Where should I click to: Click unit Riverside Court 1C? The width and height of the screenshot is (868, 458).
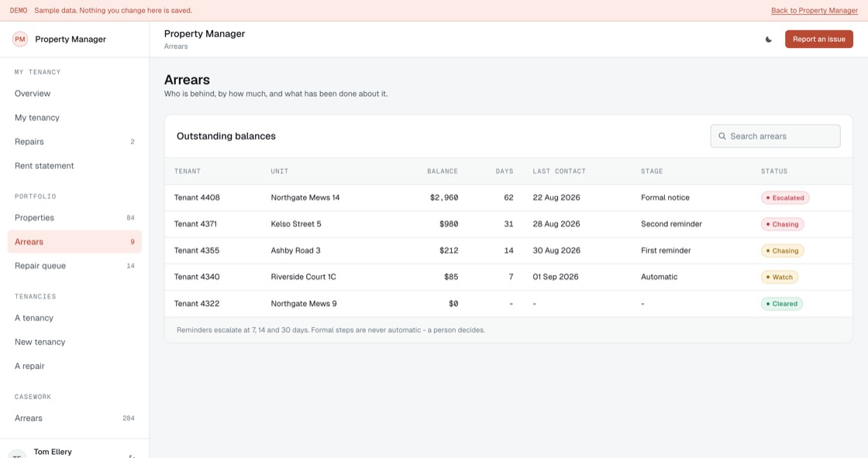pyautogui.click(x=303, y=277)
